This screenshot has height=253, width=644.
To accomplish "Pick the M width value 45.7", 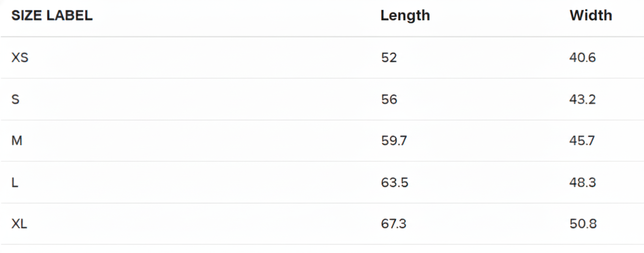I will (x=582, y=141).
